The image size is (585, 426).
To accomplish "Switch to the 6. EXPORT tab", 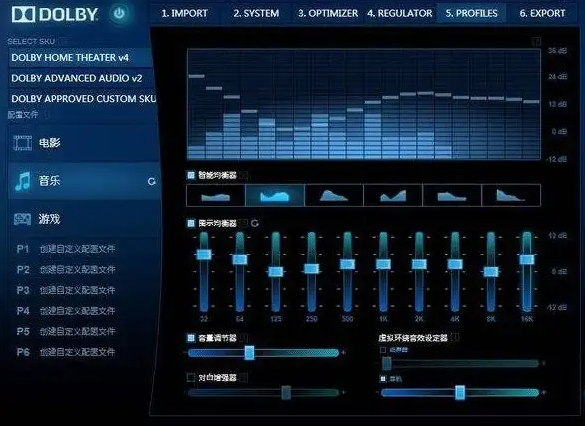I will click(542, 13).
